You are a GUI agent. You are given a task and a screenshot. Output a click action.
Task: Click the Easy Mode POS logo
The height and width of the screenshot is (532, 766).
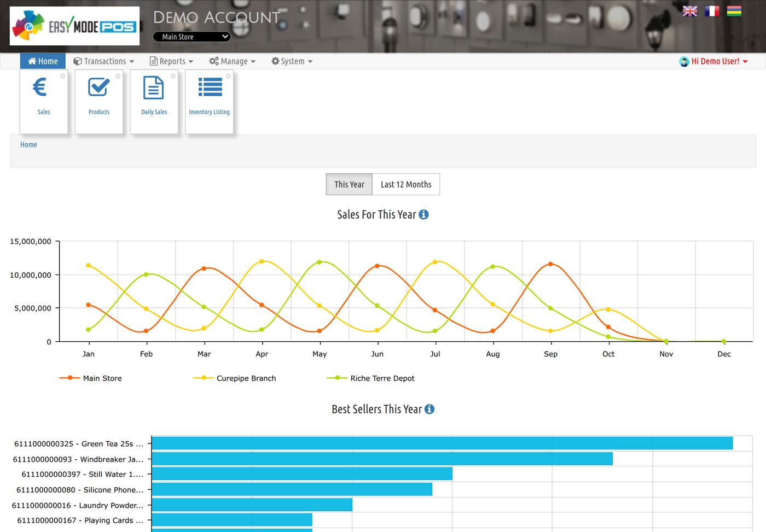coord(75,26)
